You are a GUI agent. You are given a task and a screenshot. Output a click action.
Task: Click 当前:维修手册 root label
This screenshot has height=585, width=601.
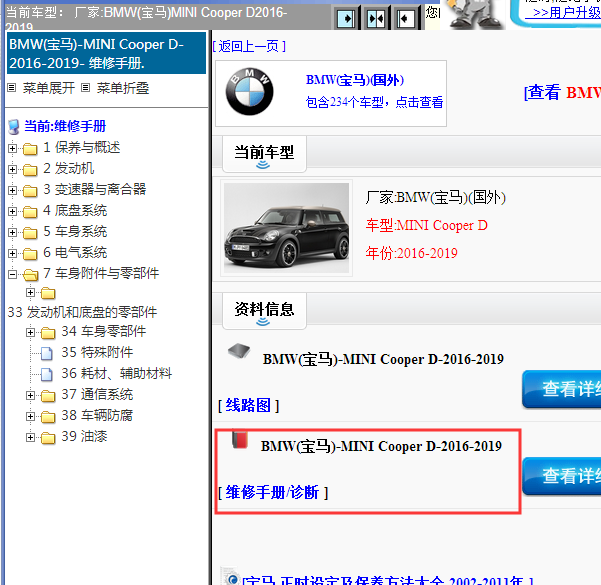65,126
